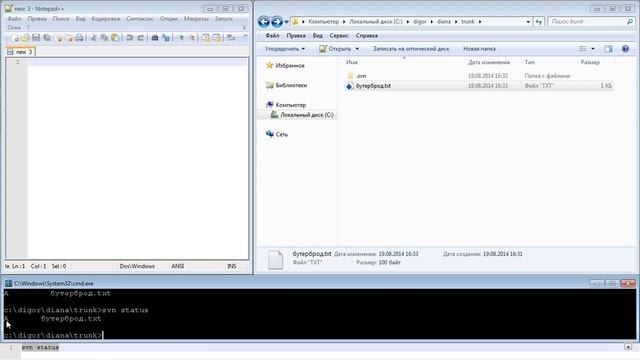Click the Undo icon in Notepad++ toolbar
This screenshot has width=640, height=360.
129,38
